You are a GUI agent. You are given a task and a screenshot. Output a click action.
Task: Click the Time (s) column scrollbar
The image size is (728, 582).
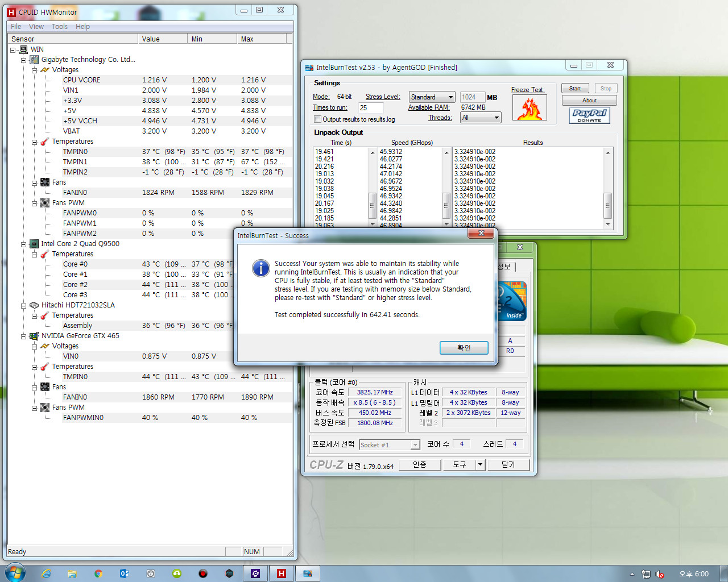[373, 187]
